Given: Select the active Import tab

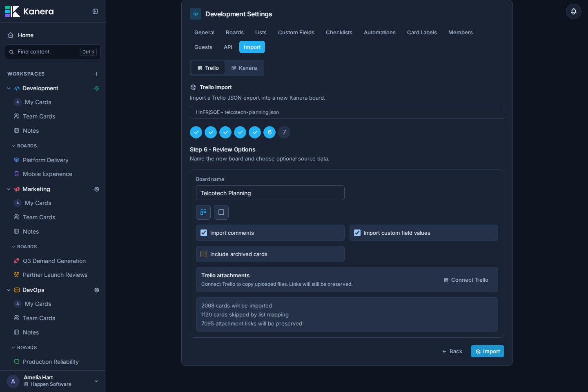Looking at the screenshot, I should tap(252, 47).
